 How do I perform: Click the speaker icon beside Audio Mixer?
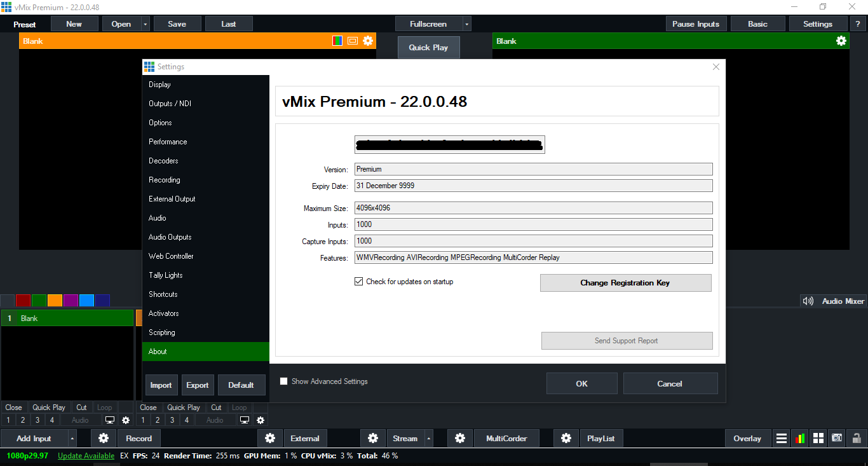[808, 301]
